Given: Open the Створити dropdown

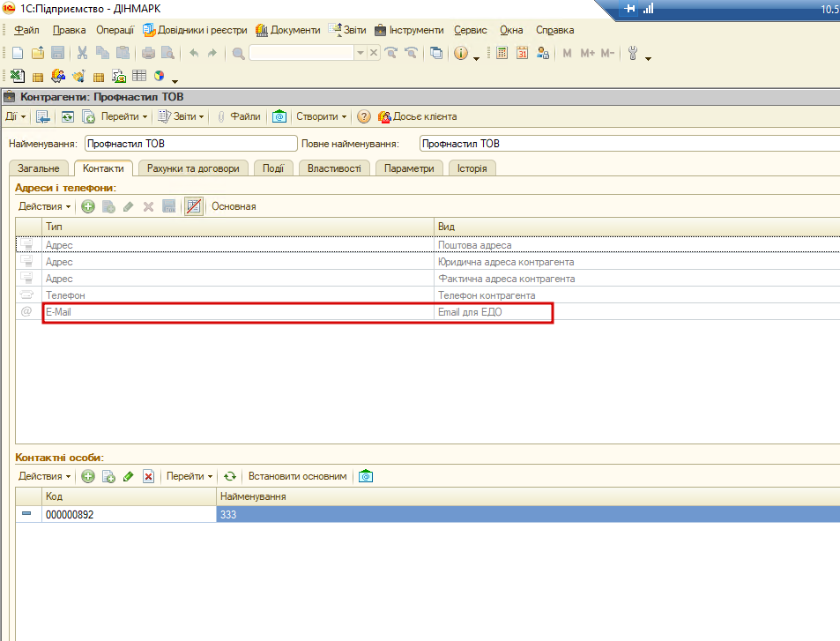Looking at the screenshot, I should [x=322, y=116].
